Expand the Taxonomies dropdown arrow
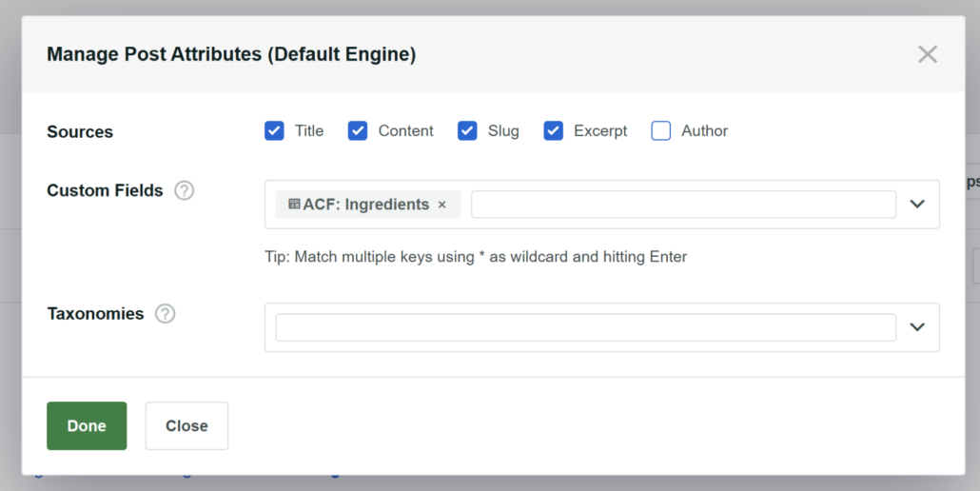The height and width of the screenshot is (491, 980). tap(917, 327)
